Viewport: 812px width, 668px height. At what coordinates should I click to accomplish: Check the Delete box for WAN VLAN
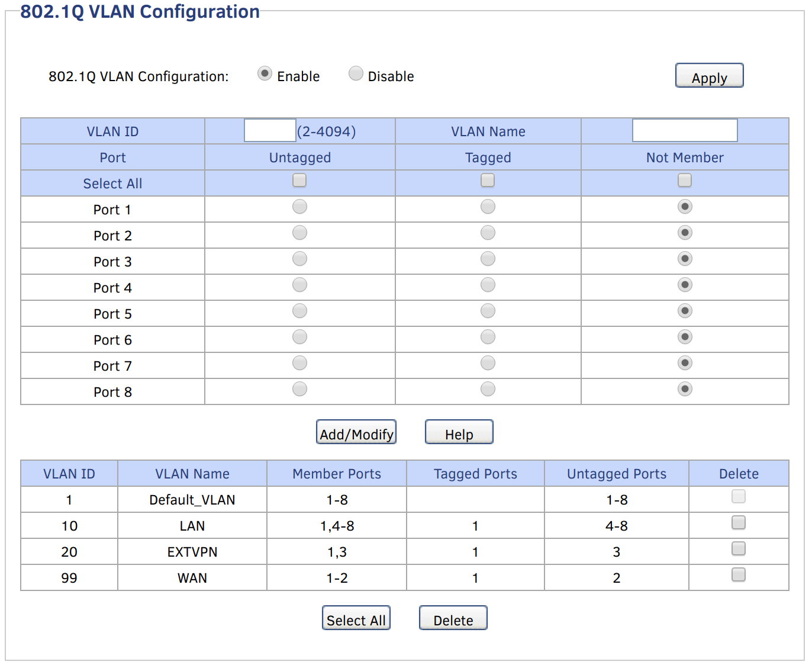pos(738,574)
